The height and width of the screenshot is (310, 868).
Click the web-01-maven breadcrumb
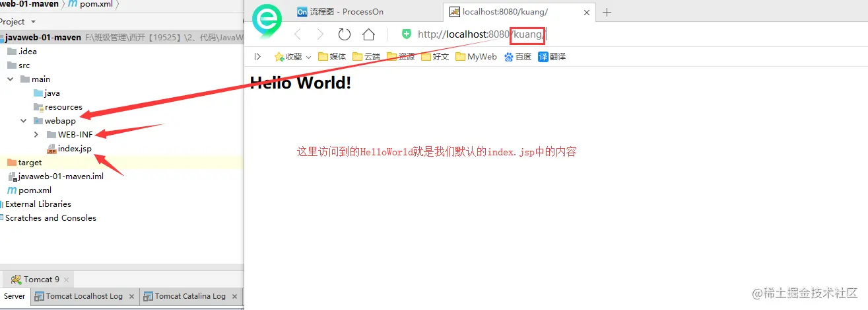click(x=29, y=5)
